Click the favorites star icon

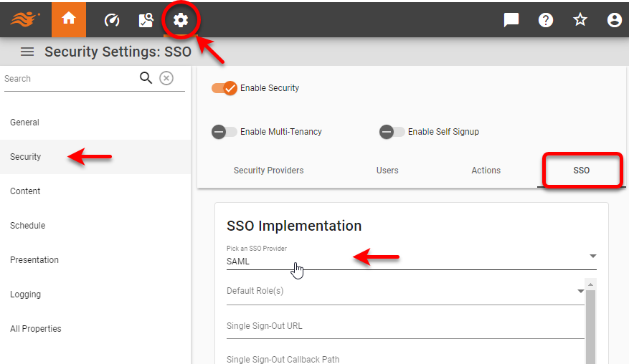tap(580, 20)
